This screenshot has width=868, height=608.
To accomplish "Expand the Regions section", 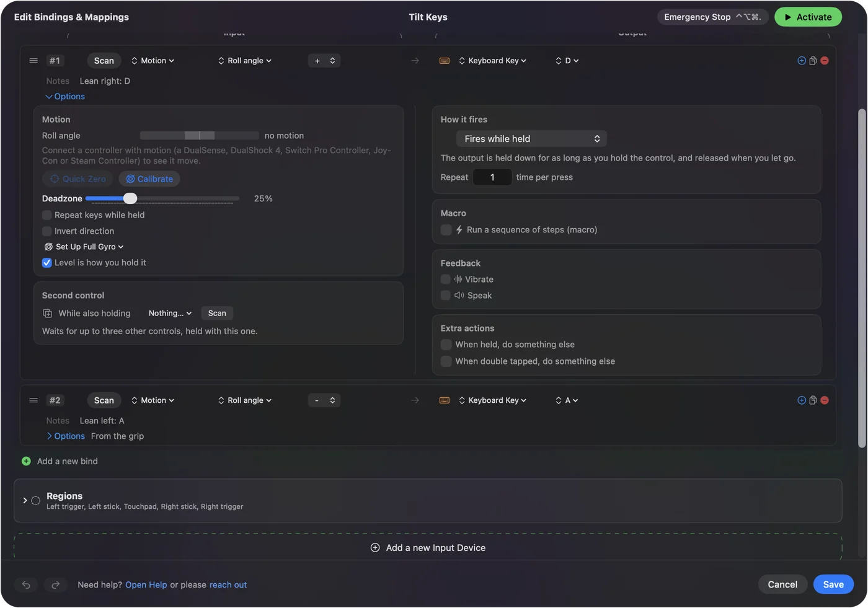I will 25,501.
